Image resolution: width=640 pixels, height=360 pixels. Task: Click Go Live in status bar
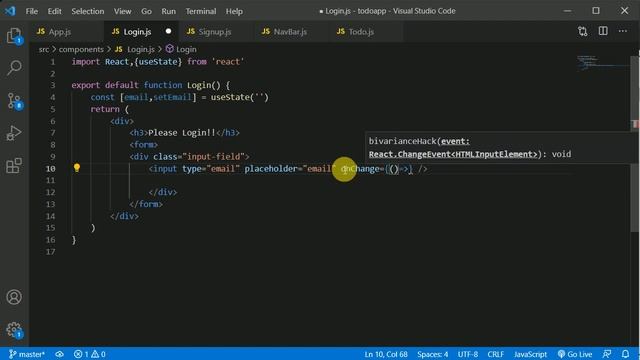click(x=575, y=354)
